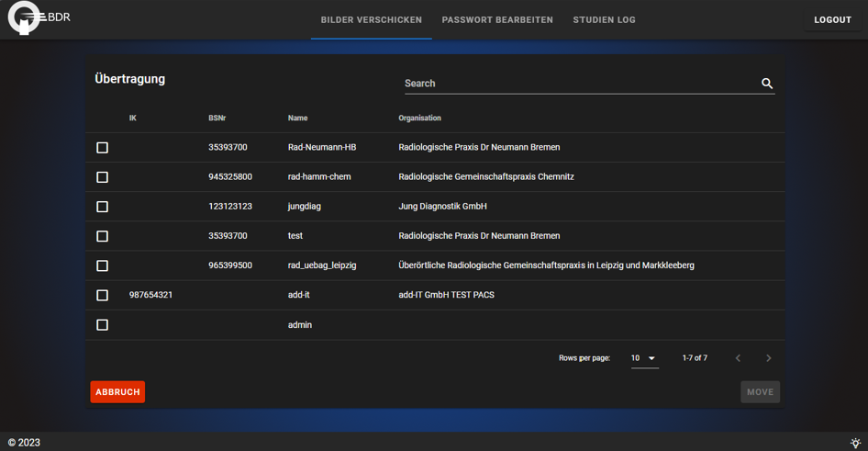
Task: Click the Move button
Action: [x=760, y=391]
